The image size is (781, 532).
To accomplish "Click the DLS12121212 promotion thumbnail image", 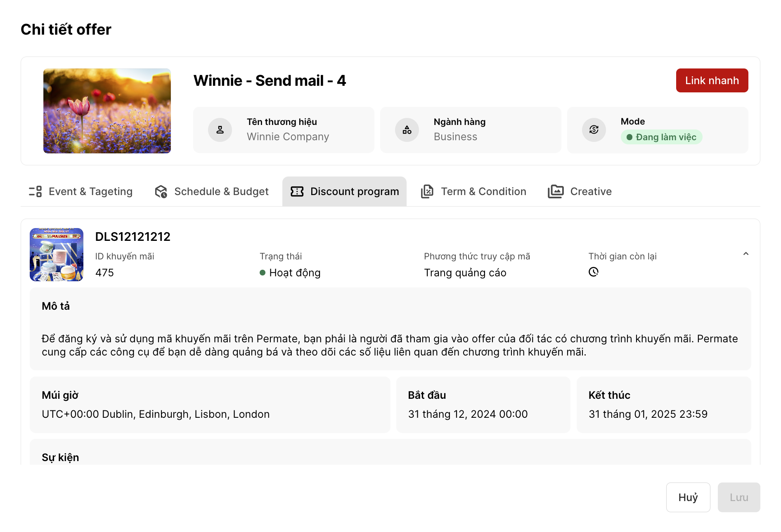I will pos(57,254).
